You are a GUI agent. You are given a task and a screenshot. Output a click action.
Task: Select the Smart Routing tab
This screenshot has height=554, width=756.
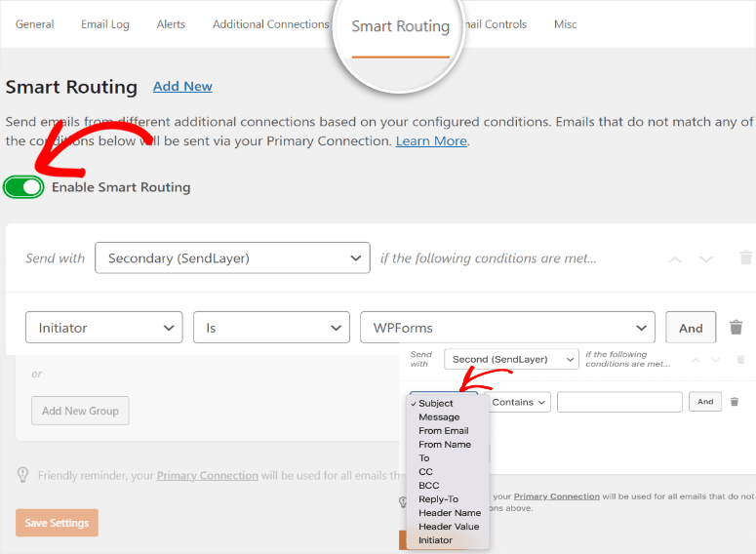[400, 26]
